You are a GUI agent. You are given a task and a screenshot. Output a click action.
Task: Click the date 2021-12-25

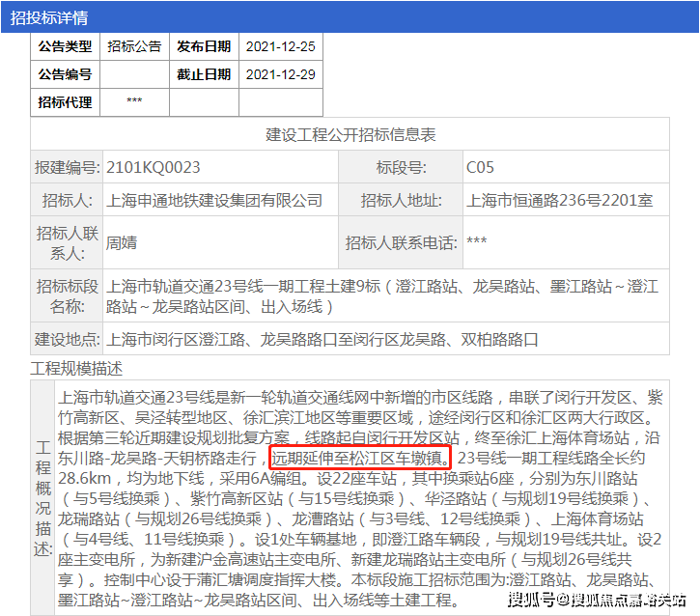pyautogui.click(x=281, y=46)
